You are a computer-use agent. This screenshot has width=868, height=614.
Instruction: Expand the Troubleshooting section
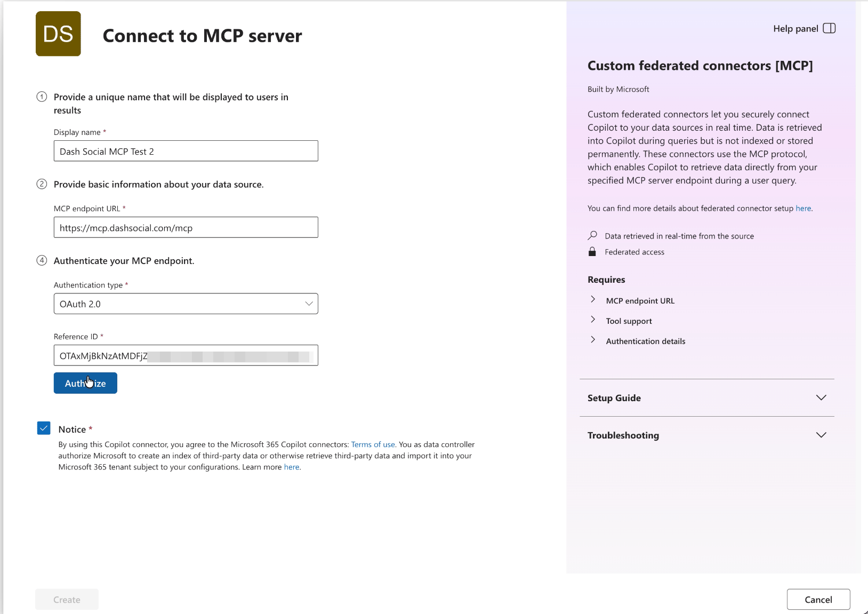(x=707, y=435)
